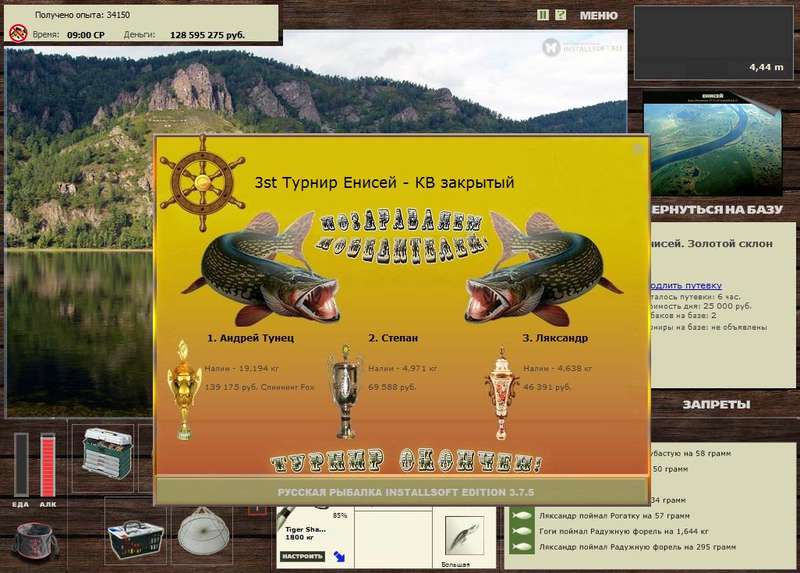Click ВЕРНУТЬСЯ НА БАЗУ button
Viewport: 800px width, 573px height.
coord(716,209)
